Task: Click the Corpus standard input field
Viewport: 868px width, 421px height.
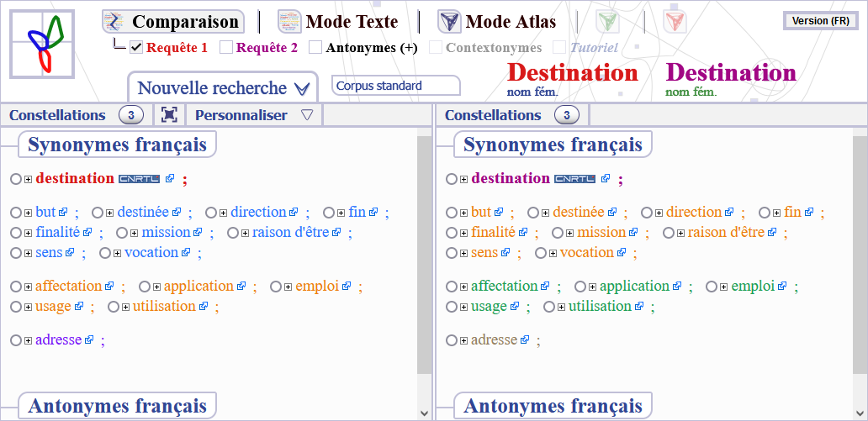Action: [396, 86]
